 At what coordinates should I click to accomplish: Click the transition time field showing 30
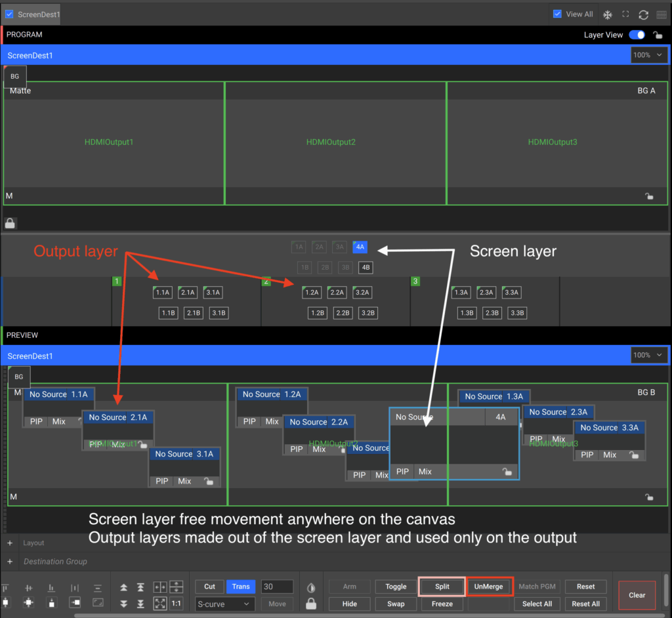[276, 587]
